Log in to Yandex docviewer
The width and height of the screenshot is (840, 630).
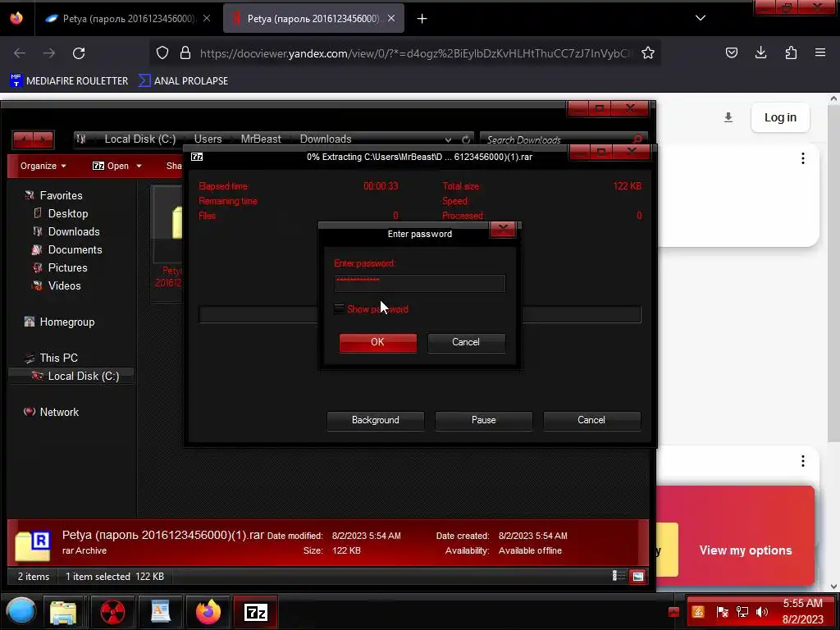780,117
